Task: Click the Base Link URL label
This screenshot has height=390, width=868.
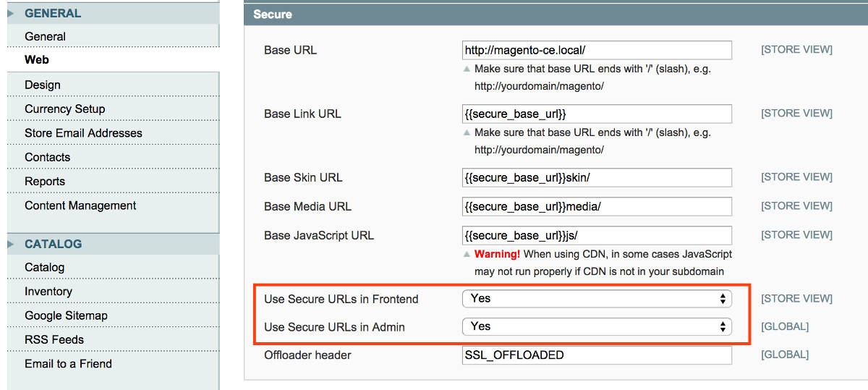Action: (x=302, y=114)
